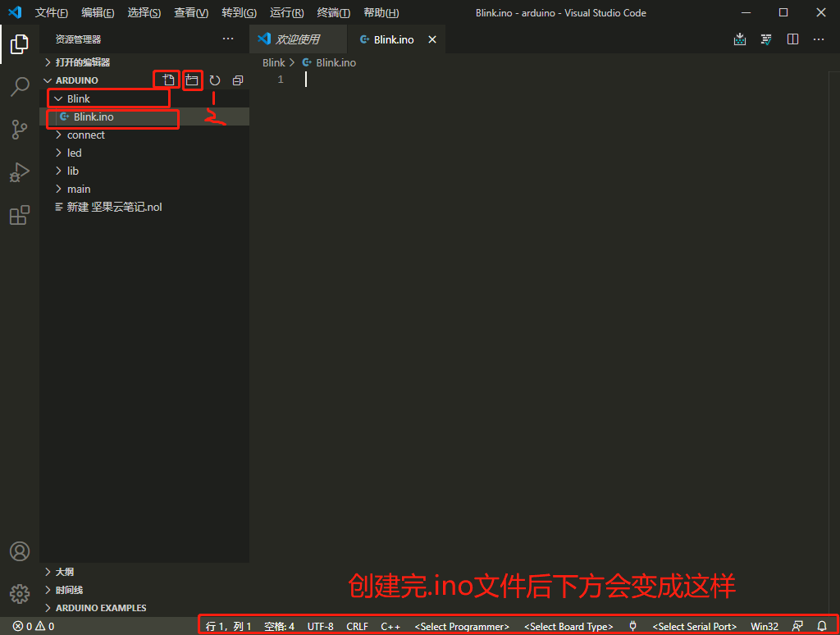
Task: Click line 1 in the code editor
Action: (565, 80)
